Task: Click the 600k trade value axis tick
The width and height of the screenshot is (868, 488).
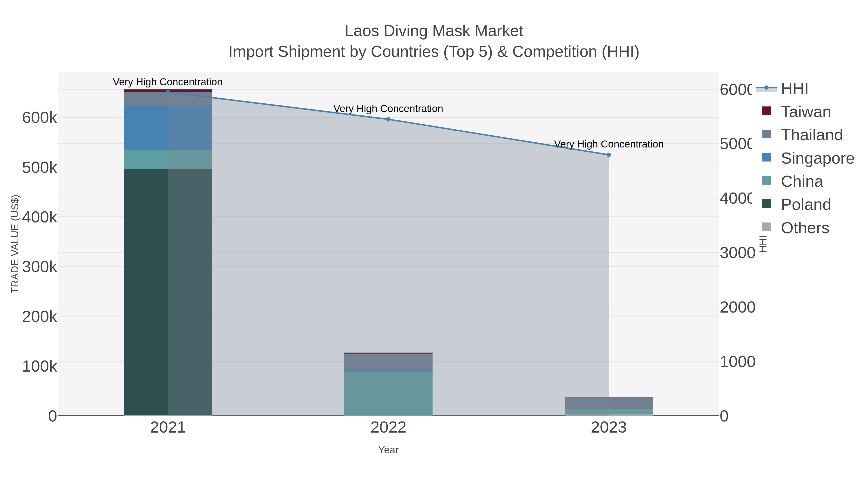Action: click(x=40, y=118)
